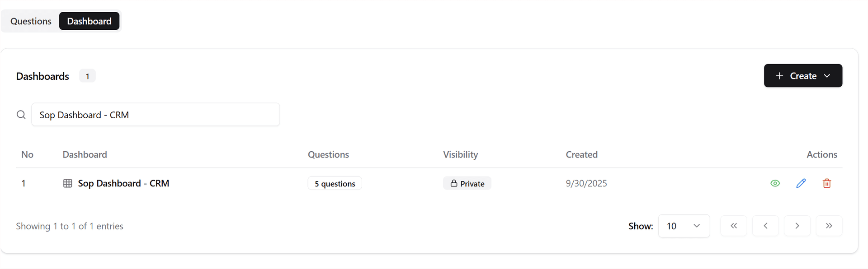Go to the last page with double-right chevrons
Image resolution: width=868 pixels, height=269 pixels.
click(829, 226)
